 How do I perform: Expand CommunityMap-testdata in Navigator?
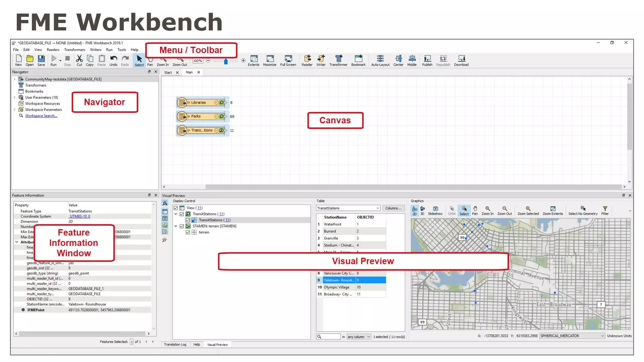14,79
